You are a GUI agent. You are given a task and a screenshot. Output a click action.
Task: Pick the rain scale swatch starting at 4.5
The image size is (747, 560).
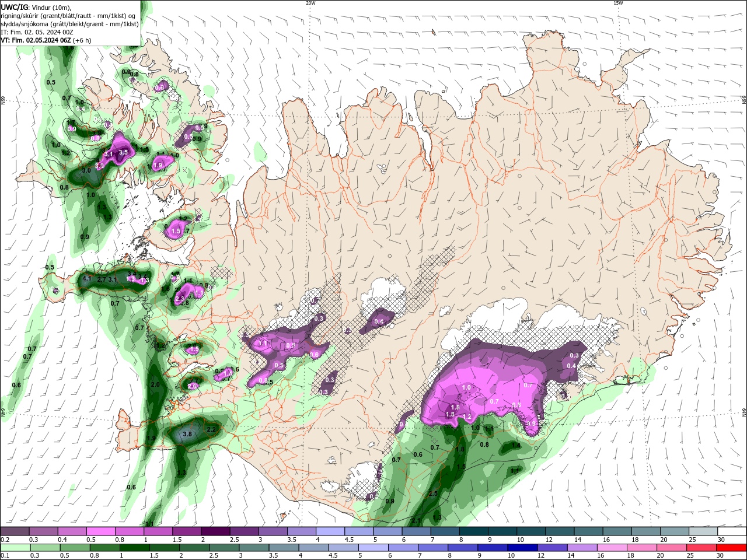coord(343,548)
